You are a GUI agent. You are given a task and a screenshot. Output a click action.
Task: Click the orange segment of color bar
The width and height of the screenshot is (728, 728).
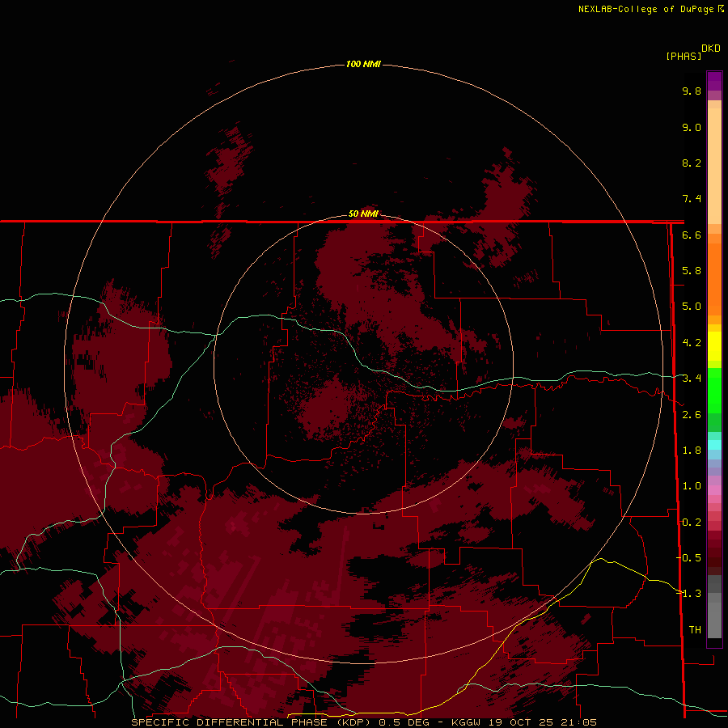point(714,278)
